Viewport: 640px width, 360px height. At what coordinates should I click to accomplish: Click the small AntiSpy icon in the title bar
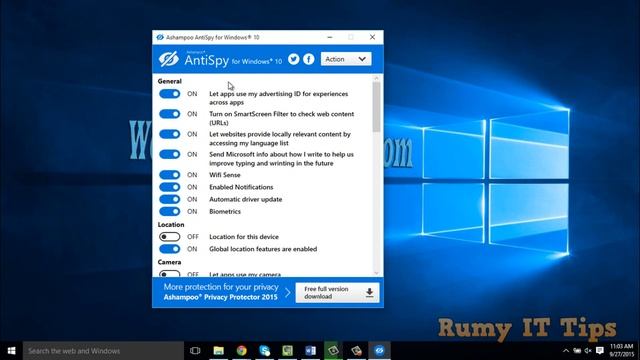[160, 37]
